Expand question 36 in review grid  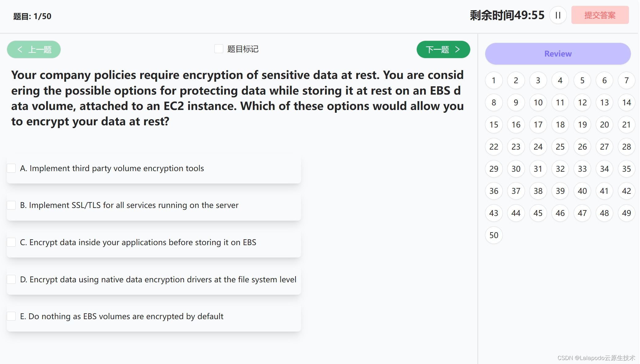click(494, 190)
